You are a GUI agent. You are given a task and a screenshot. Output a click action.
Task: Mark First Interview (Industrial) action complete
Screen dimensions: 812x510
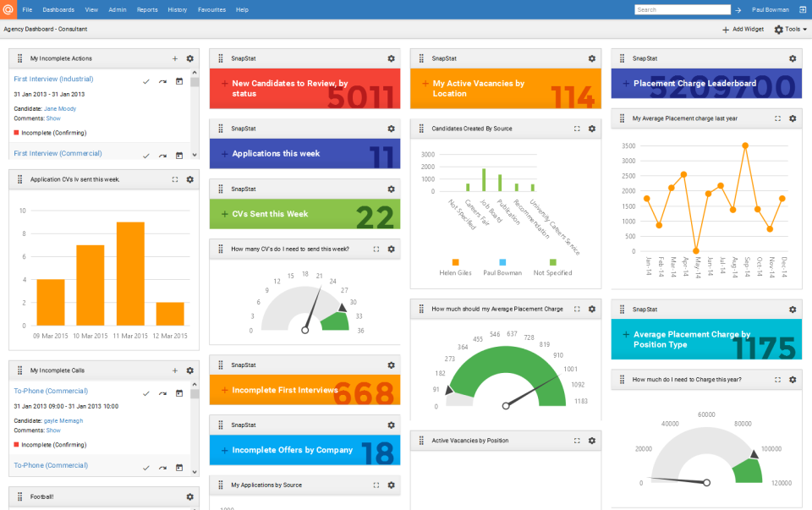[x=146, y=81]
